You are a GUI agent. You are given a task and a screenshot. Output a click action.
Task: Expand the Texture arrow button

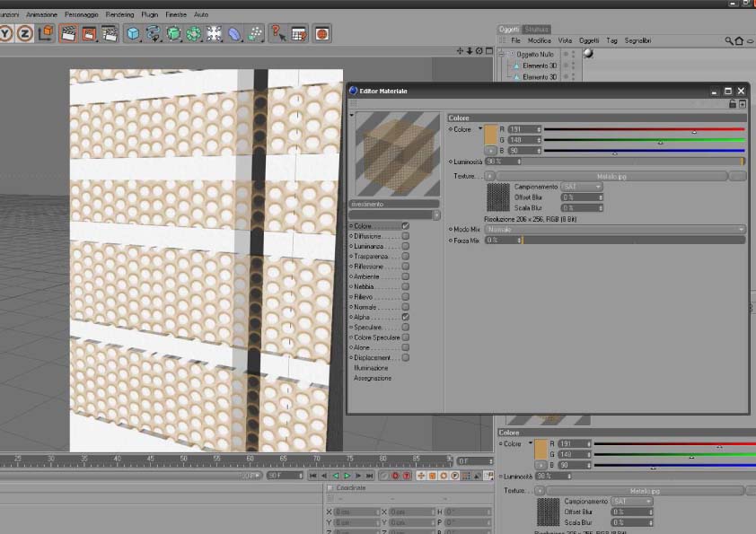pos(490,177)
